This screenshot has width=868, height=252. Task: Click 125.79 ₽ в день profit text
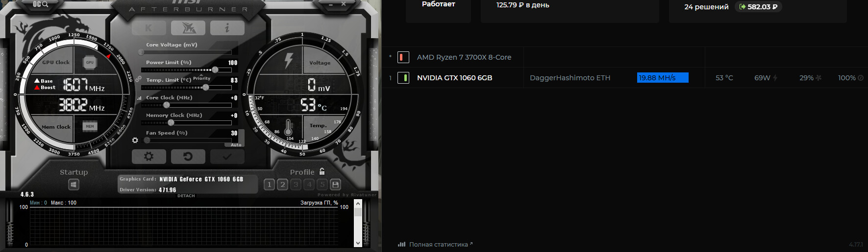(x=522, y=5)
